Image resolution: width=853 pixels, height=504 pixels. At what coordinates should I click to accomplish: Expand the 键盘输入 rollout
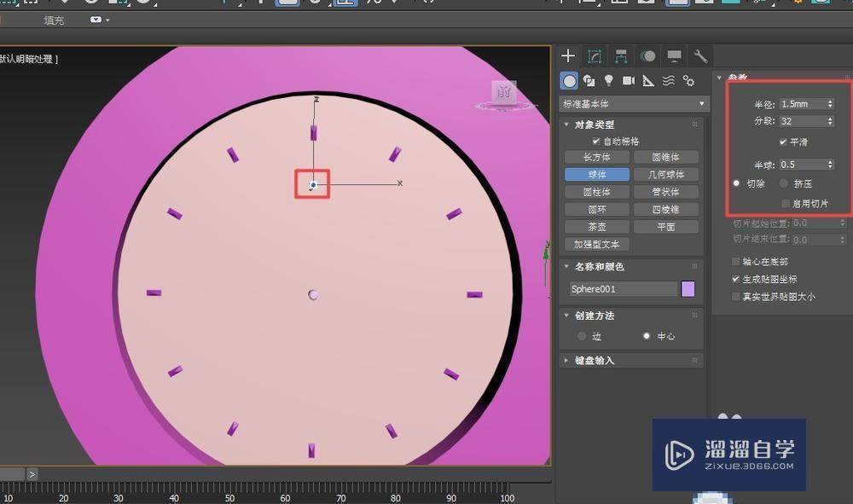click(593, 360)
